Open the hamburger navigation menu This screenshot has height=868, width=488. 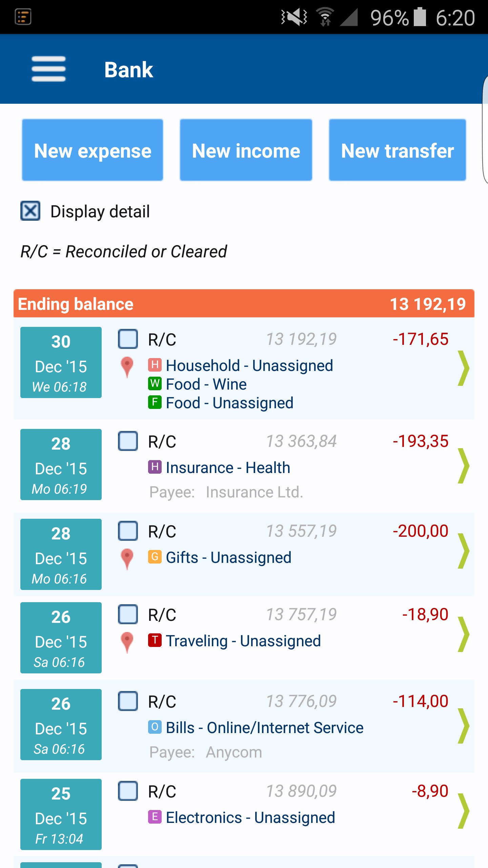tap(48, 69)
